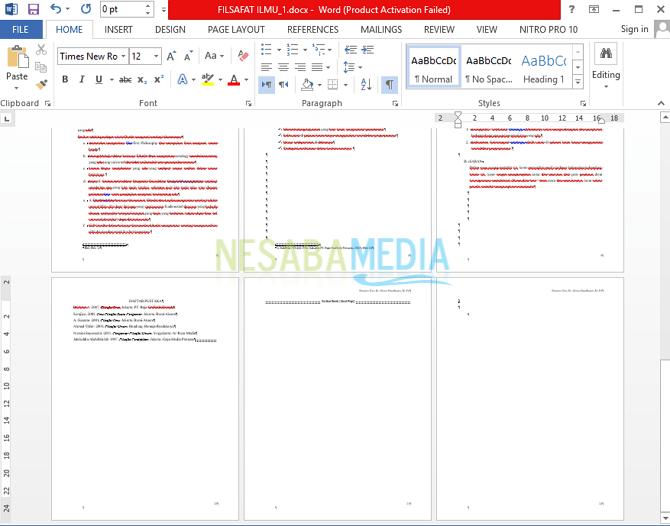Create a multilevel list

pos(318,50)
